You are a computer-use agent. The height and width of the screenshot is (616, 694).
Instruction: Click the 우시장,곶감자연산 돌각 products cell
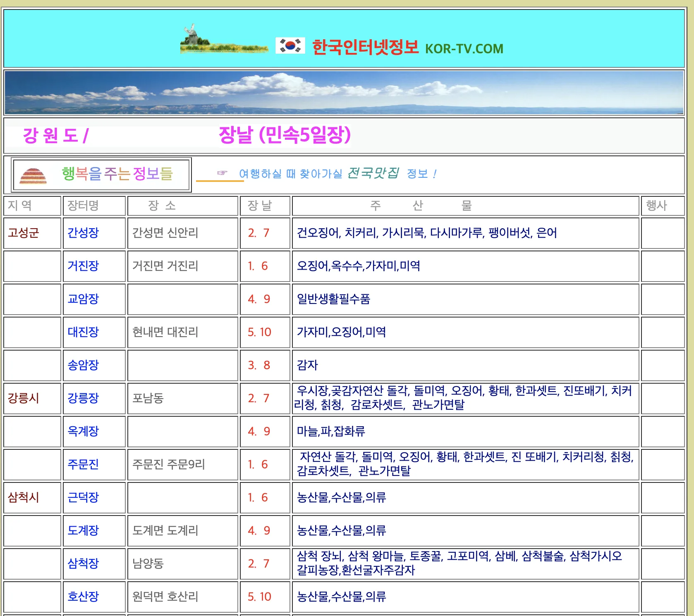click(465, 398)
